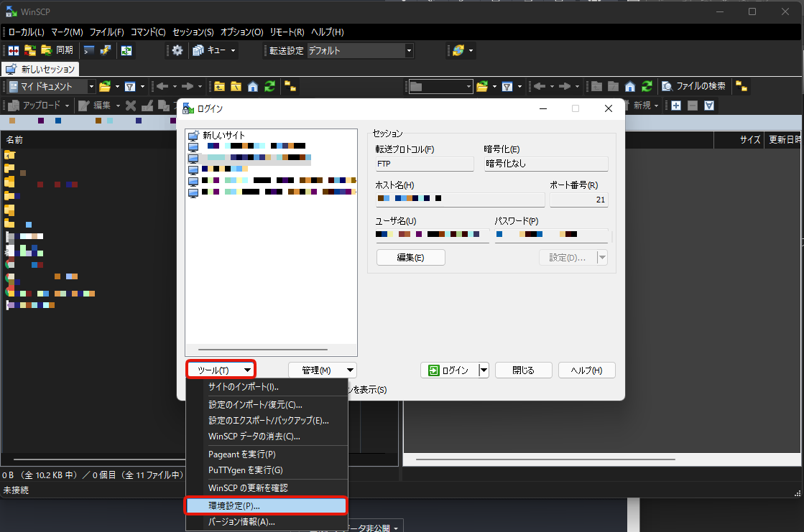Image resolution: width=804 pixels, height=532 pixels.
Task: Open the arrow next to ログイン button
Action: coord(484,370)
